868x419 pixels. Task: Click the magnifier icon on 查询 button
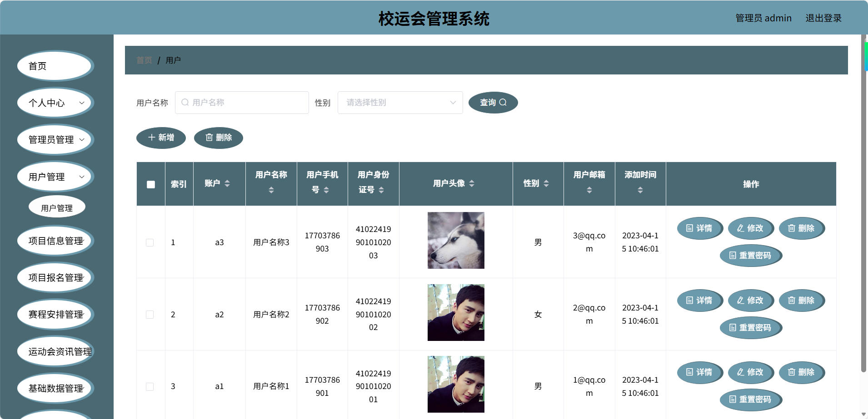[x=503, y=103]
